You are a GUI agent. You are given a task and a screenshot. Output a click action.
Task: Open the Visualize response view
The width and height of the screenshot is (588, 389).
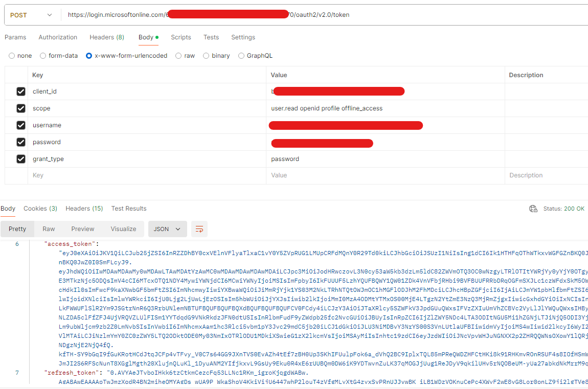123,229
